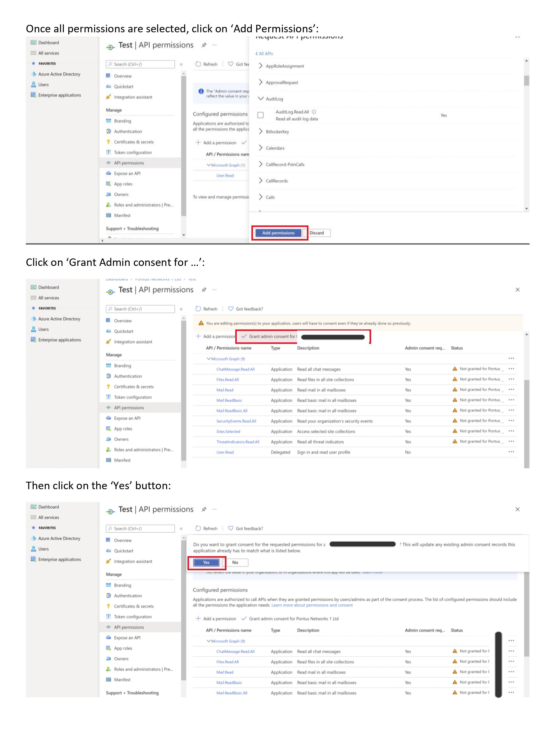Click the blue 'Add permissions' button
Screen dimensions: 560x736
point(278,233)
